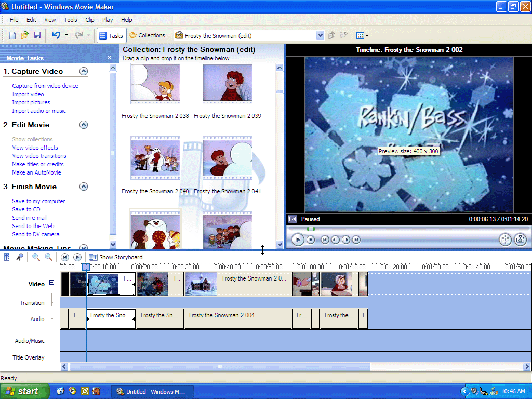Open the Clip menu

point(90,20)
